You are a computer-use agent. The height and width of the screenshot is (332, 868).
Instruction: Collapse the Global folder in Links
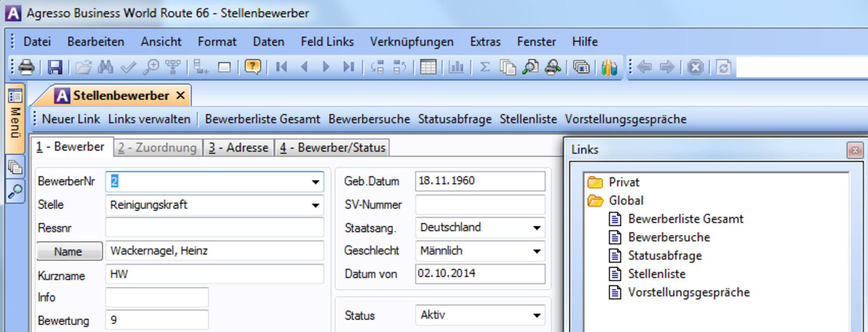point(595,200)
